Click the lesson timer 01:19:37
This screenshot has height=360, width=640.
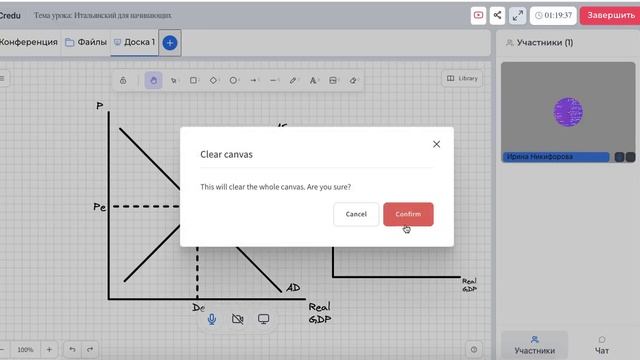point(553,16)
